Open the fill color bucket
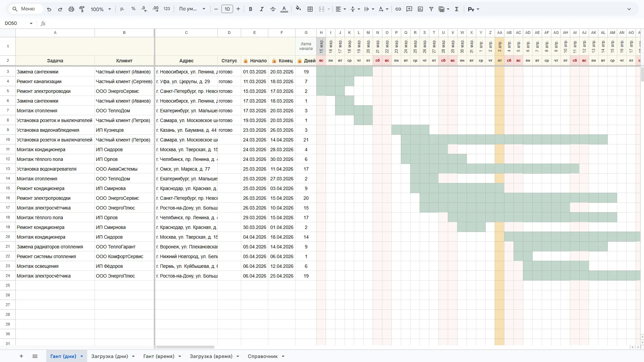The height and width of the screenshot is (362, 644). (x=298, y=9)
